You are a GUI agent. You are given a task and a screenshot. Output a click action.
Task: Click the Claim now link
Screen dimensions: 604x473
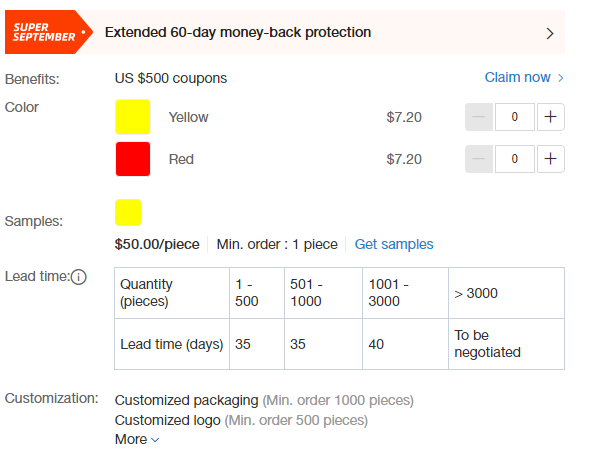pos(517,77)
